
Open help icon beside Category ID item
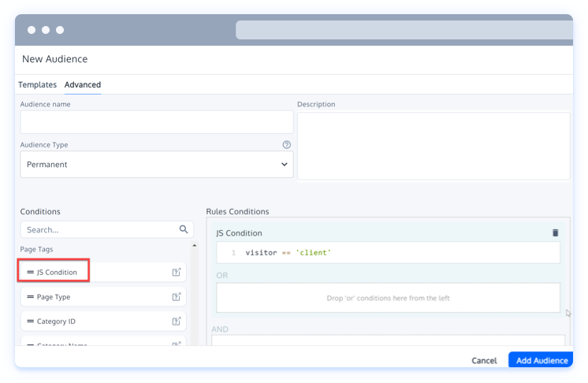177,322
